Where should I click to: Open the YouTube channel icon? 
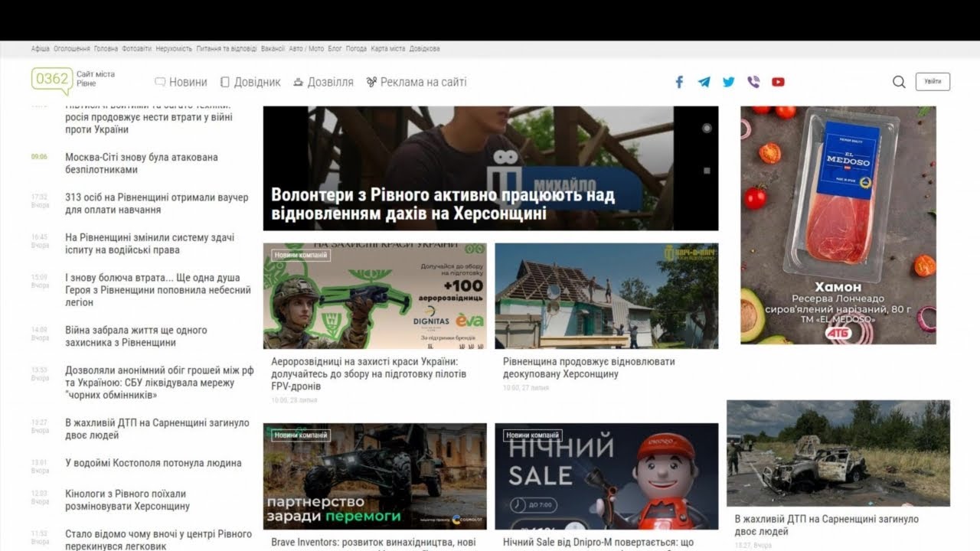pos(778,82)
